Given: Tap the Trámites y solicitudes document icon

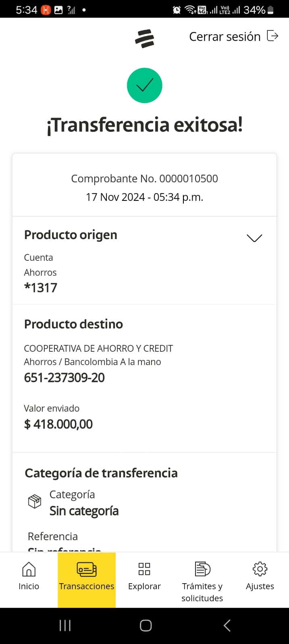Looking at the screenshot, I should 202,569.
